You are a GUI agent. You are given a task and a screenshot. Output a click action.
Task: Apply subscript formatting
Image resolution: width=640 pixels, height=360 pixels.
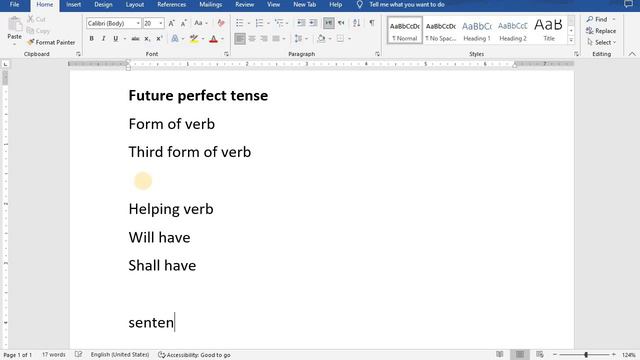point(147,39)
